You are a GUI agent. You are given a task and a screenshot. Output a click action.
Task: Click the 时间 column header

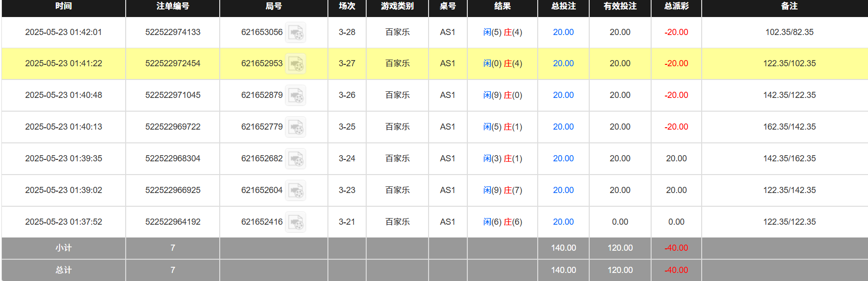coord(63,6)
